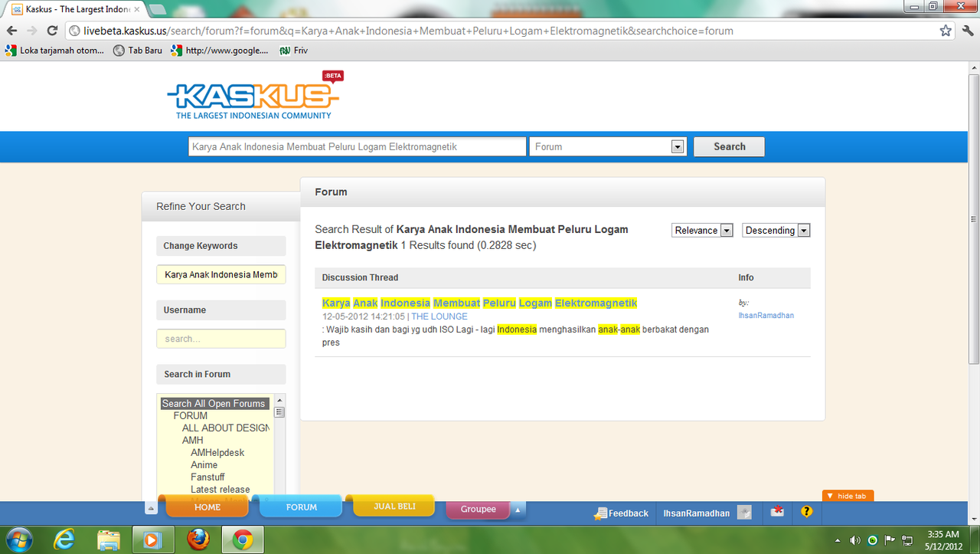Image resolution: width=980 pixels, height=554 pixels.
Task: Click the forum list scroll-up arrow
Action: 279,400
